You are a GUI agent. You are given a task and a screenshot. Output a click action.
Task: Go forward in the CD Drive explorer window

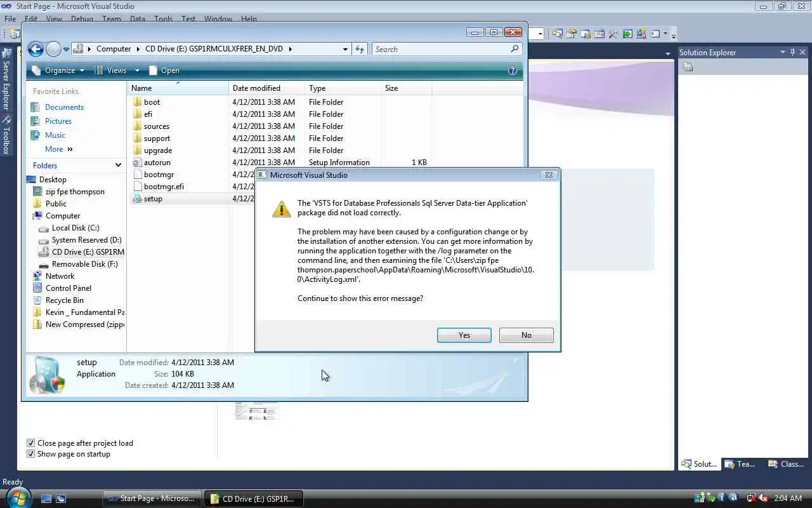(53, 49)
